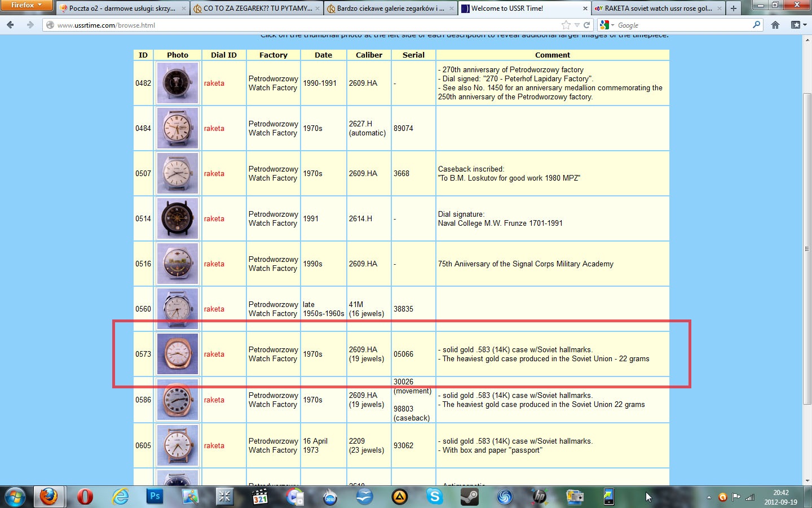Launch Opera from taskbar
Viewport: 812px width, 508px height.
click(85, 497)
